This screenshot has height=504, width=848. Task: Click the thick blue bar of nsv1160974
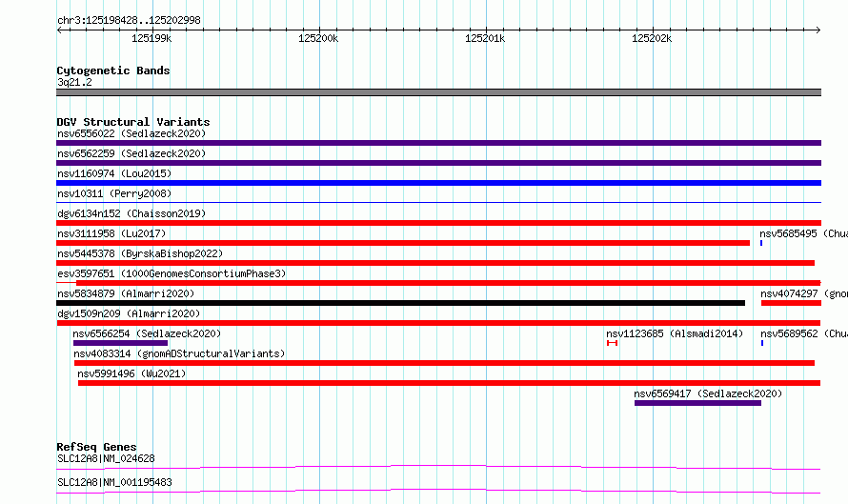(x=438, y=183)
